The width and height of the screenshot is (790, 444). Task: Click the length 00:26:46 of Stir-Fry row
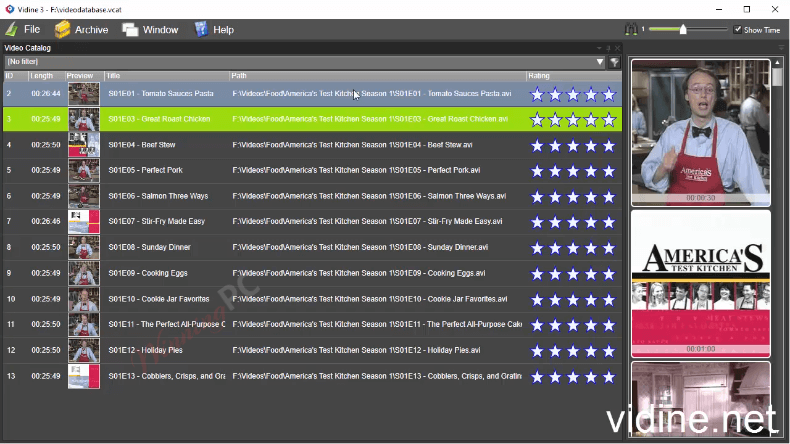(46, 221)
